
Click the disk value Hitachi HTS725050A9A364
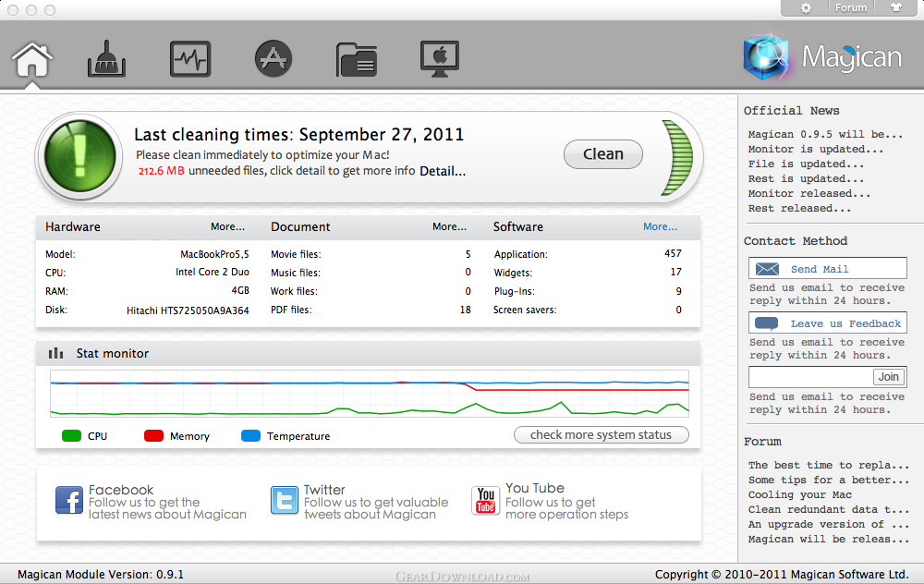(188, 310)
